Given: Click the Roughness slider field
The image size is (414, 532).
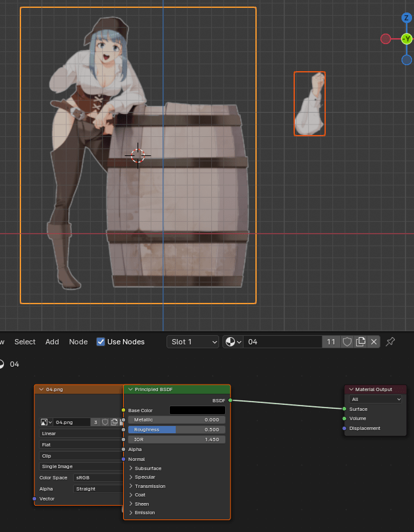Looking at the screenshot, I should coord(176,429).
